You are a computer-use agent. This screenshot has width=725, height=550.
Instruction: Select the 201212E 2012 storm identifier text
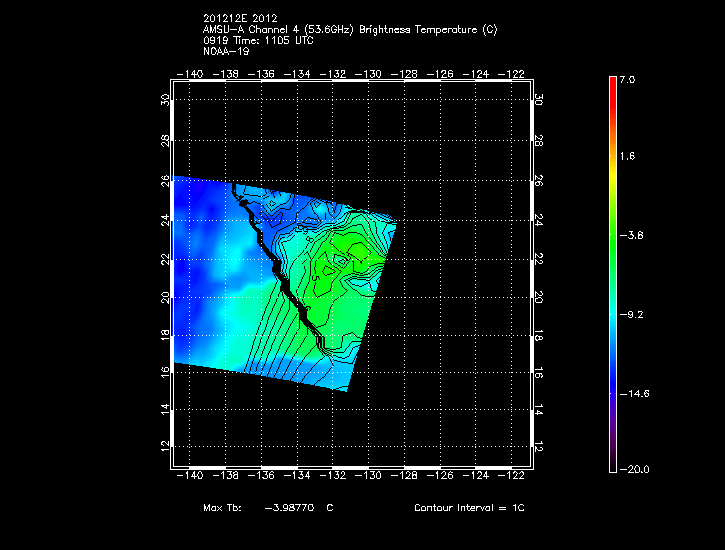(247, 18)
